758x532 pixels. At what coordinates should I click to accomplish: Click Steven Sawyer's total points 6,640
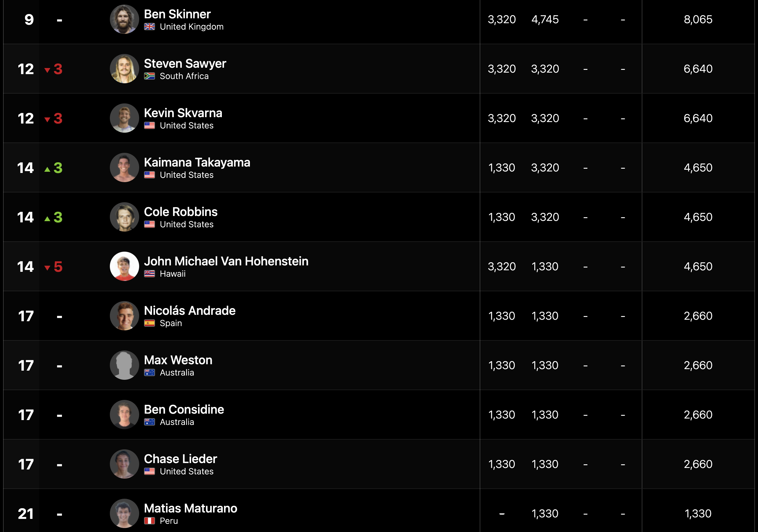click(698, 69)
